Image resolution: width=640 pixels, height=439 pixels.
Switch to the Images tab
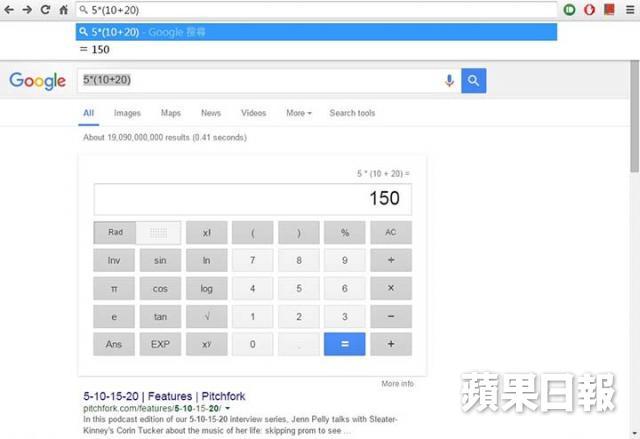click(127, 113)
